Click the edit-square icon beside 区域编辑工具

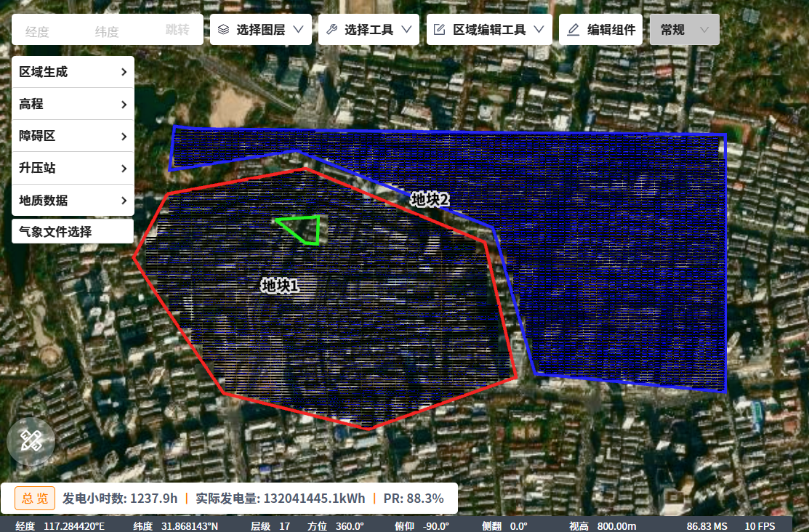tap(439, 30)
